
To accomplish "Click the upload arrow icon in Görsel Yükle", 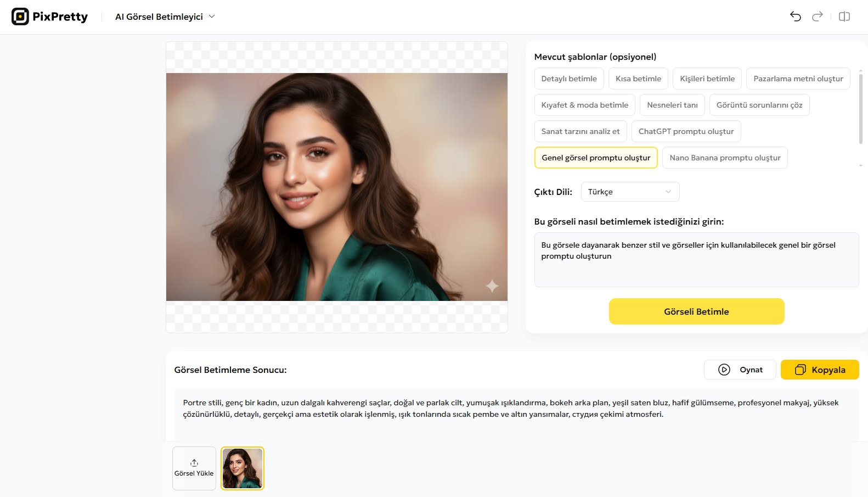I will coord(194,463).
